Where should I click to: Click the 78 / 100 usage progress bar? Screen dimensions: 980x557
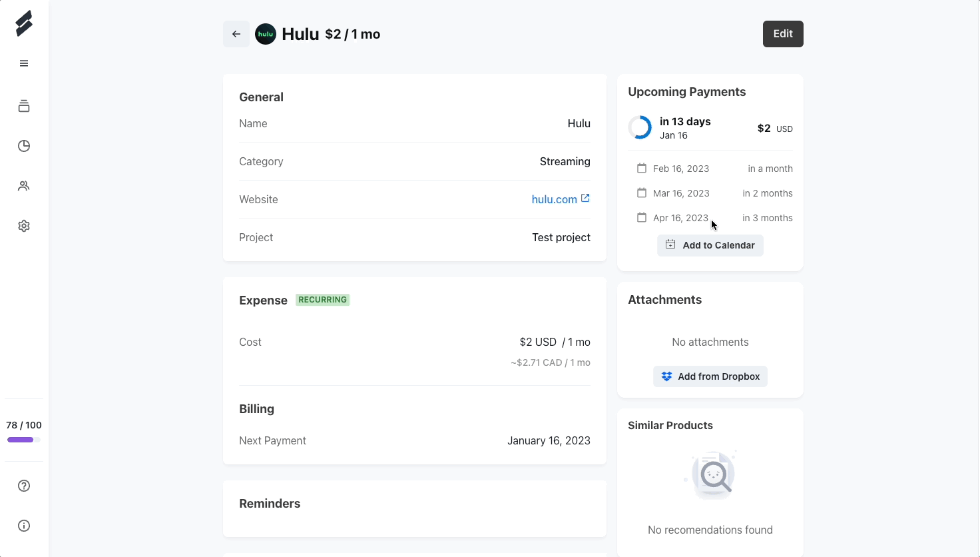click(24, 440)
